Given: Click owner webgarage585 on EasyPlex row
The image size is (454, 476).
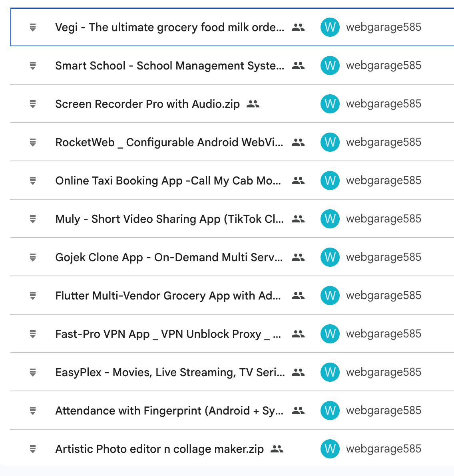Looking at the screenshot, I should [x=384, y=372].
